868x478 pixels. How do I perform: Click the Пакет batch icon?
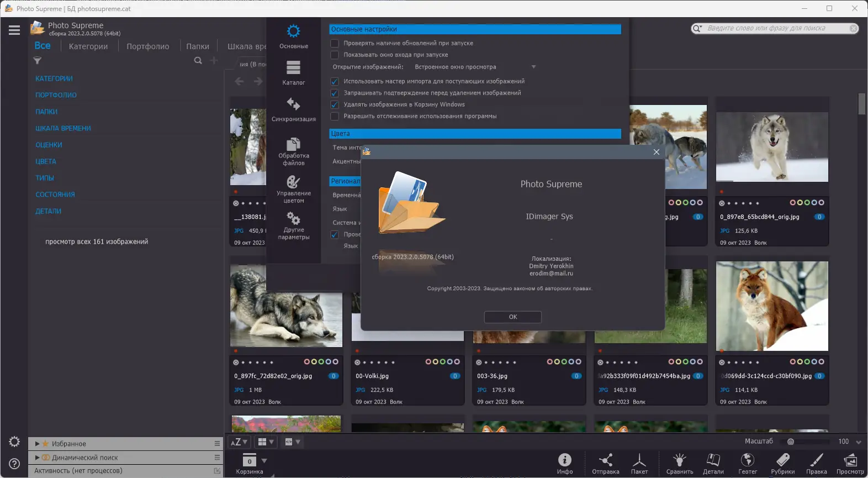click(639, 464)
